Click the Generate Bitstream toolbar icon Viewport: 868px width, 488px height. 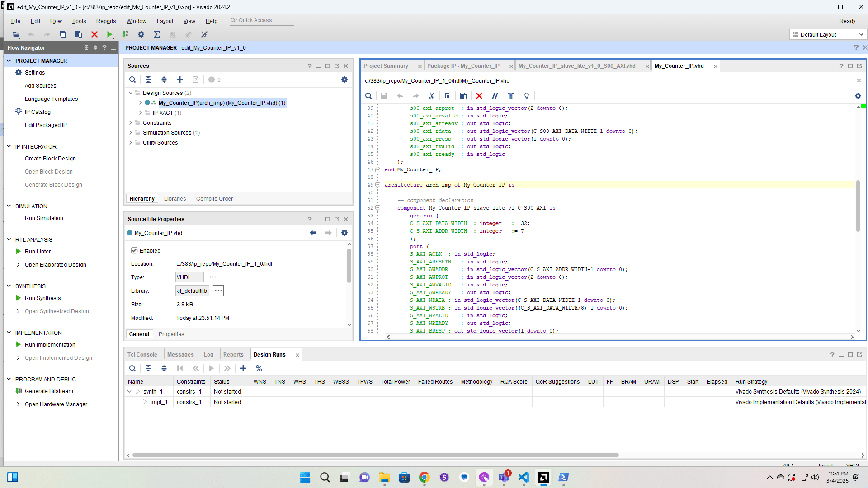tap(126, 34)
